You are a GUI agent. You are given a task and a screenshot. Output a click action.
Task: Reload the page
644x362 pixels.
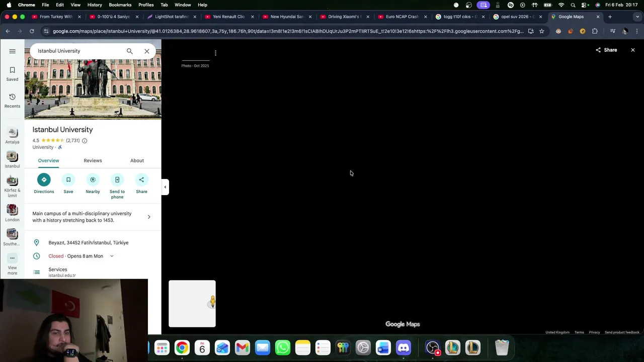tap(32, 31)
